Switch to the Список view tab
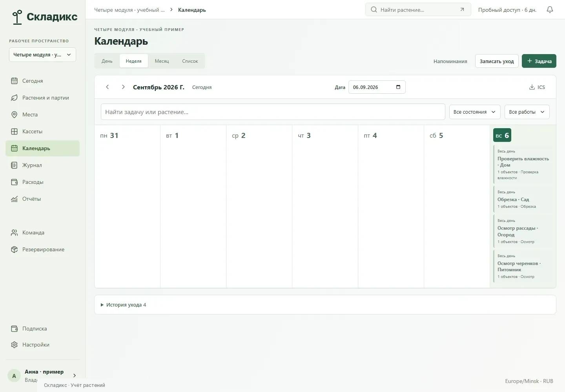This screenshot has width=565, height=392. pos(190,61)
